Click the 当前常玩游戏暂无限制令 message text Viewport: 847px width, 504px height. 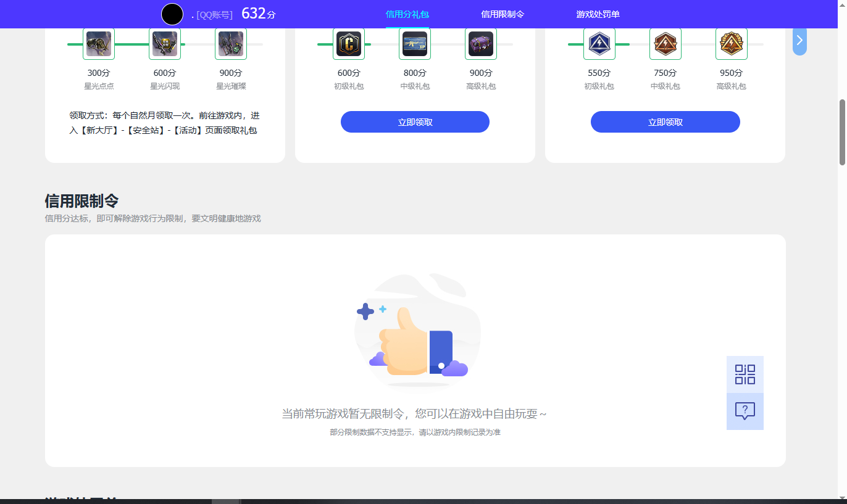point(414,414)
